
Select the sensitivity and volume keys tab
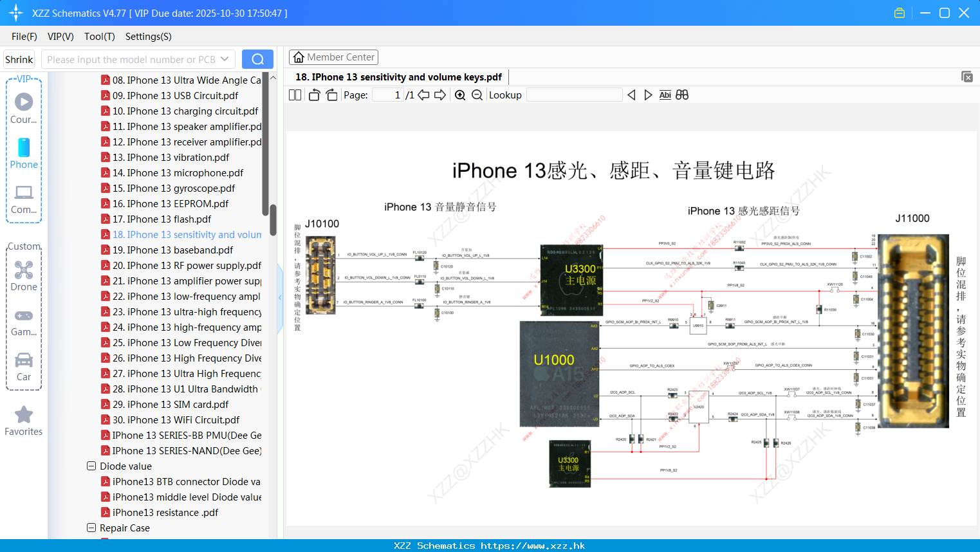[398, 77]
